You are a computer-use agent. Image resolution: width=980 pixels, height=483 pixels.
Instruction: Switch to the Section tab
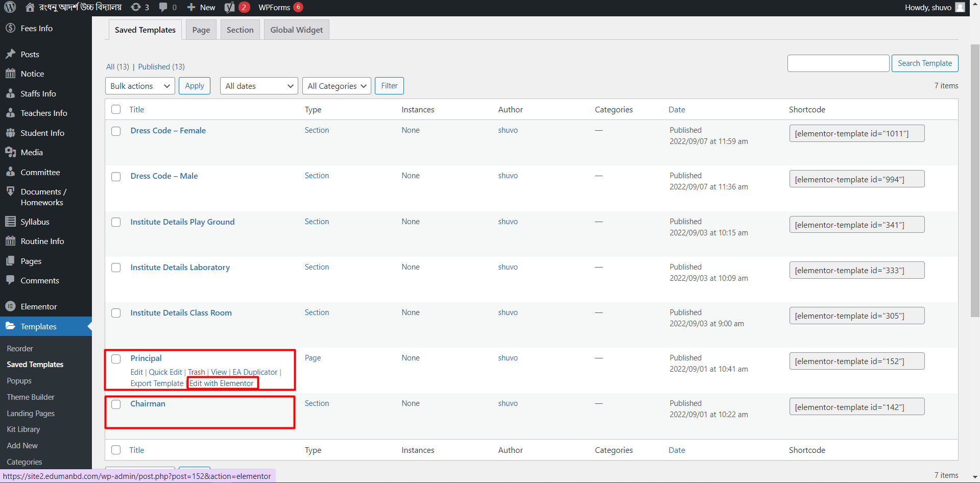[x=240, y=30]
